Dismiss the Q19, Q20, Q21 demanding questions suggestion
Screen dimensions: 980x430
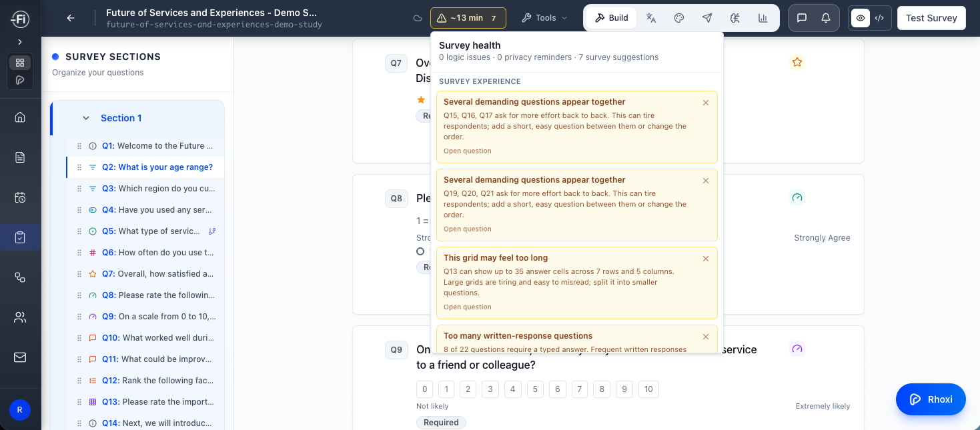pyautogui.click(x=706, y=181)
